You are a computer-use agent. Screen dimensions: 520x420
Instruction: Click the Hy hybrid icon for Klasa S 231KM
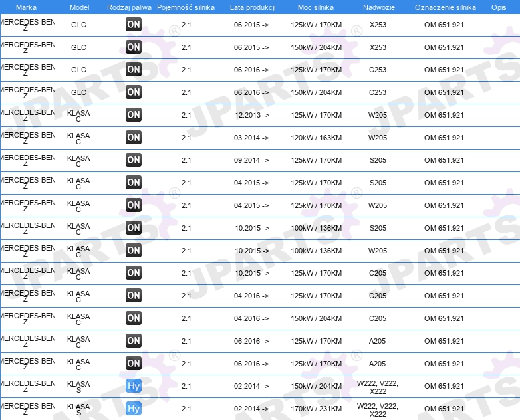click(134, 409)
